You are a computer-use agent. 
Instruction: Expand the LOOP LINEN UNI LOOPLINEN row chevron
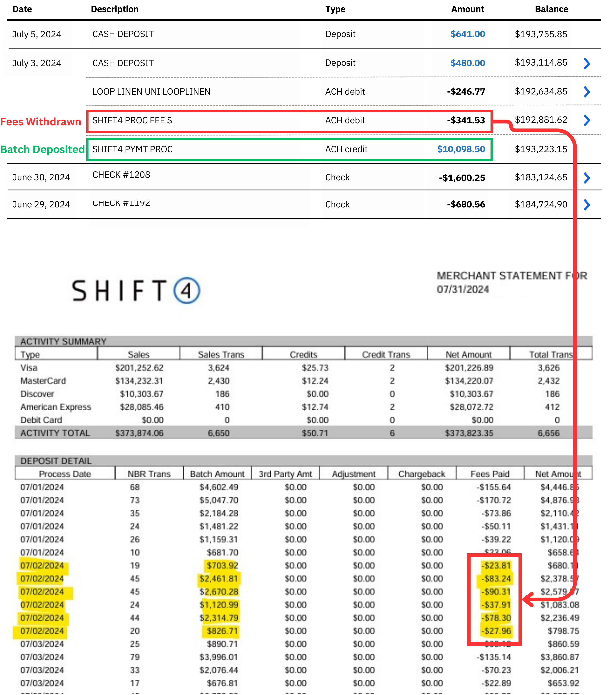[587, 92]
